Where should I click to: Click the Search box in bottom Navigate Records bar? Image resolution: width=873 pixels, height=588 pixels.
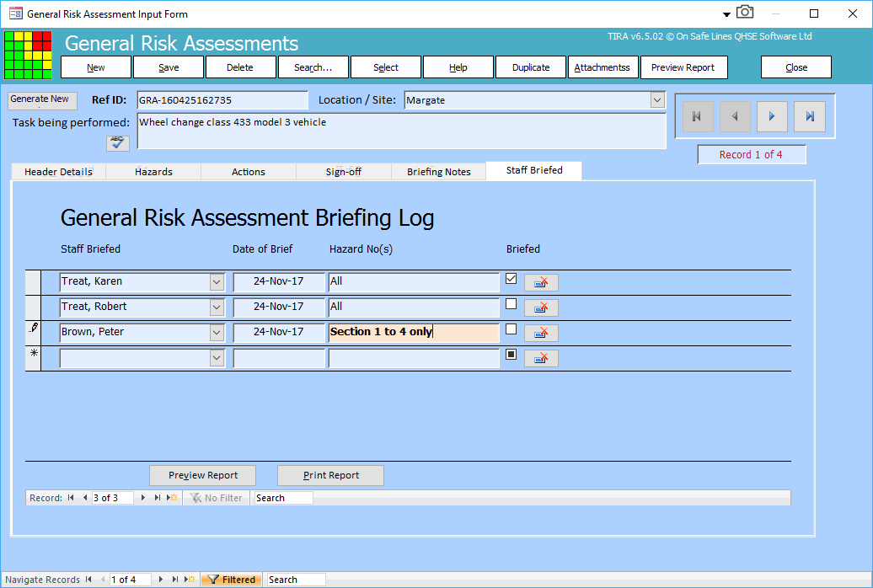click(297, 580)
